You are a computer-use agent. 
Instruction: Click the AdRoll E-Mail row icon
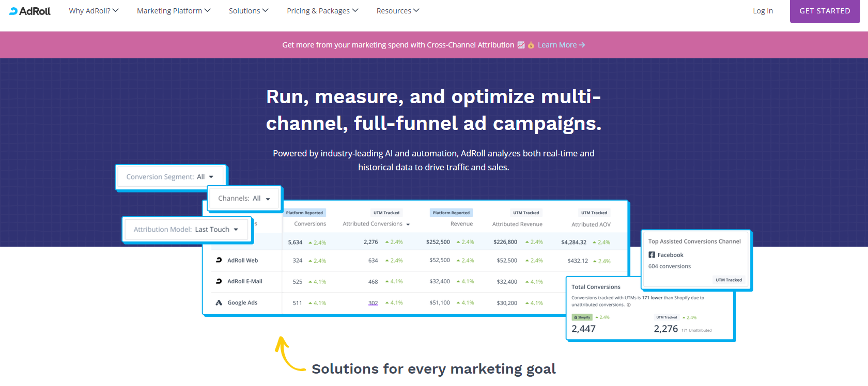click(219, 281)
